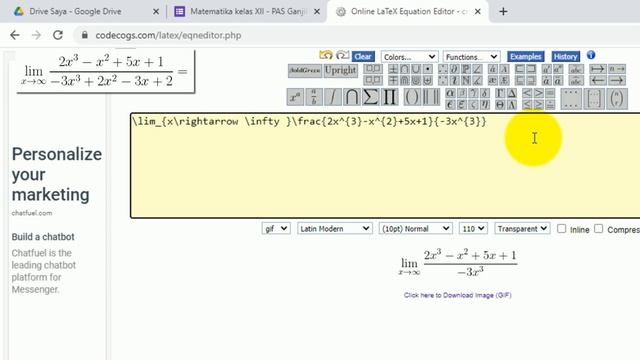Insert Greek letter alpha
Screen dimensions: 640x360
pyautogui.click(x=450, y=93)
